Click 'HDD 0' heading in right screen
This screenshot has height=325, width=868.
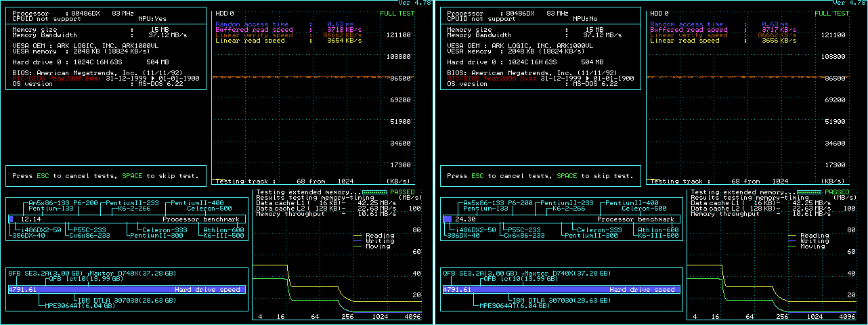659,14
